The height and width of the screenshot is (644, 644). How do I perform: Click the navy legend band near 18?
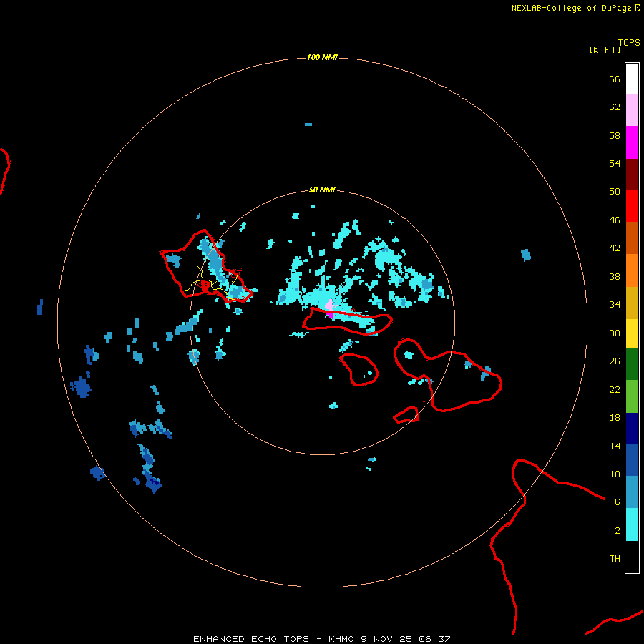(x=632, y=429)
